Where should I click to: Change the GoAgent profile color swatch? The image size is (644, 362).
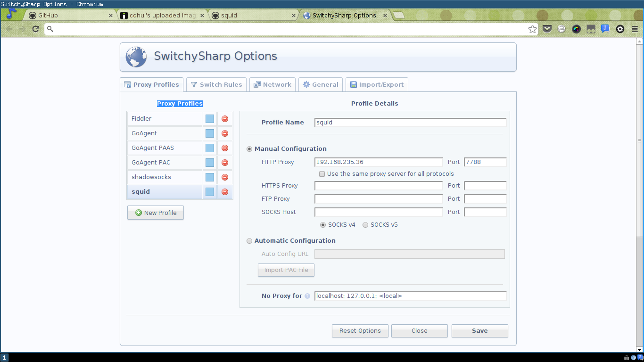[x=210, y=133]
